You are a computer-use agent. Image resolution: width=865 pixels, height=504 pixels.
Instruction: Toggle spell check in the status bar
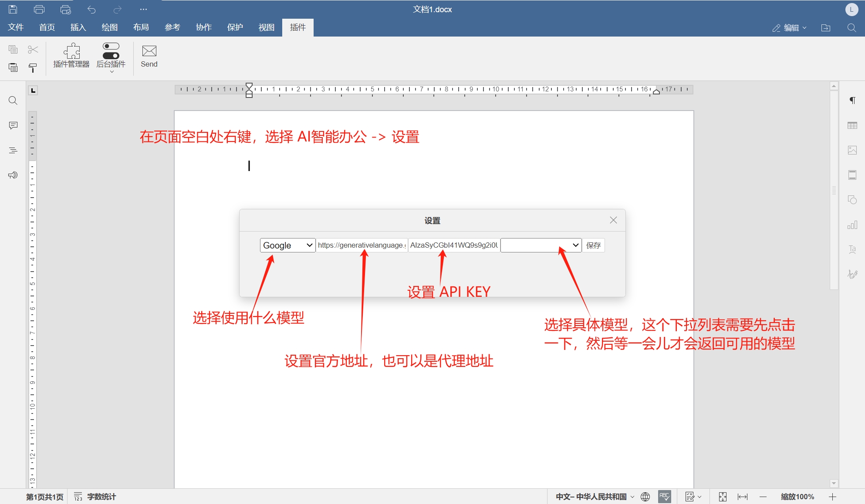(x=664, y=496)
